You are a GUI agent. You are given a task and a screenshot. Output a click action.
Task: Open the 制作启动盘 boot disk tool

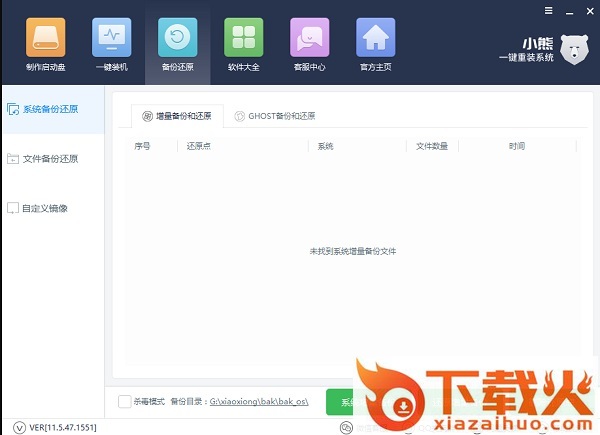click(x=44, y=44)
